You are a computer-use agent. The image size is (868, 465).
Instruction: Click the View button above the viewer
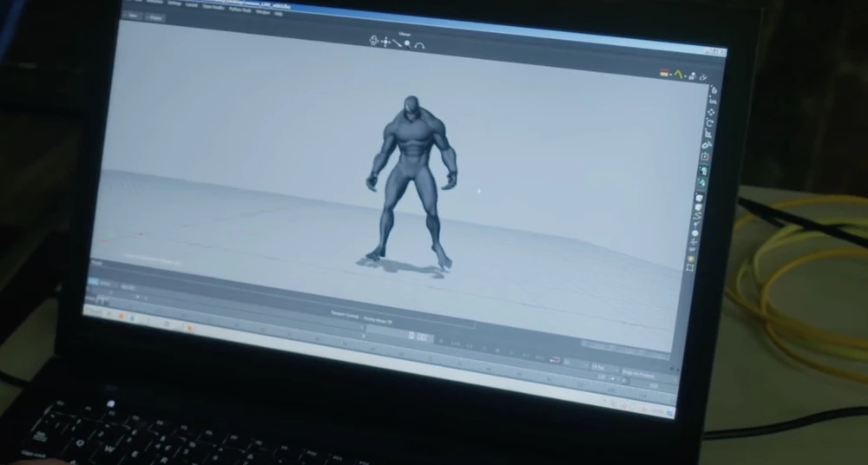coord(133,16)
